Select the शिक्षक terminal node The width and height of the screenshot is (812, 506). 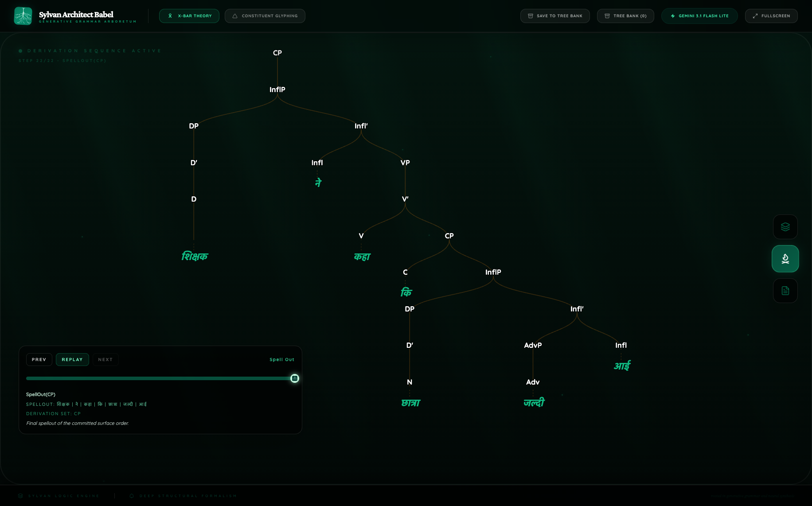click(x=195, y=256)
